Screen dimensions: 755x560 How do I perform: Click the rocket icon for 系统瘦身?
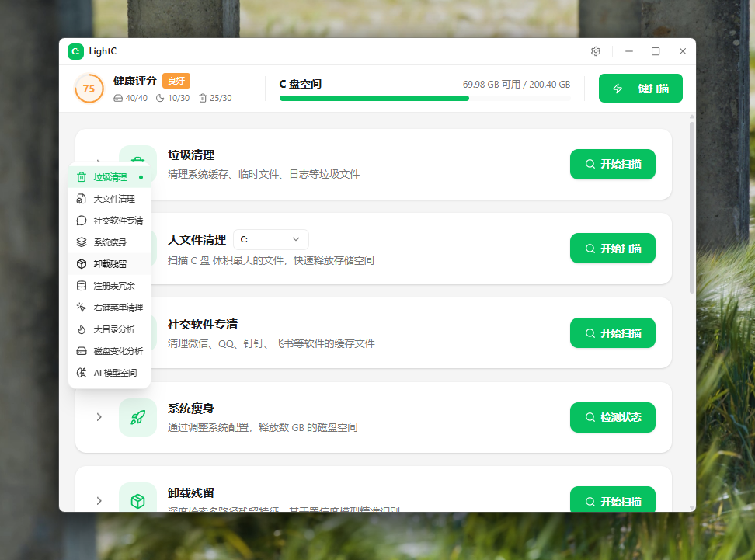tap(137, 417)
